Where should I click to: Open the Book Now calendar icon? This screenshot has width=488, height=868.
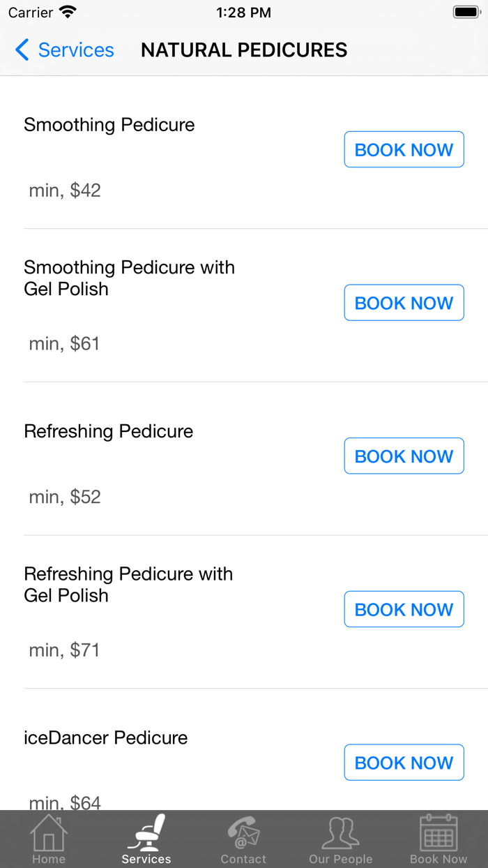click(x=439, y=832)
